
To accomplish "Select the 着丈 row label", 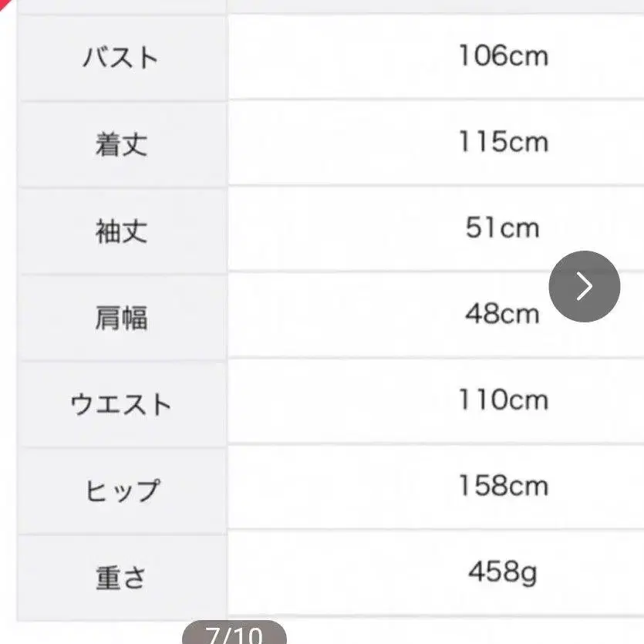I will click(121, 143).
